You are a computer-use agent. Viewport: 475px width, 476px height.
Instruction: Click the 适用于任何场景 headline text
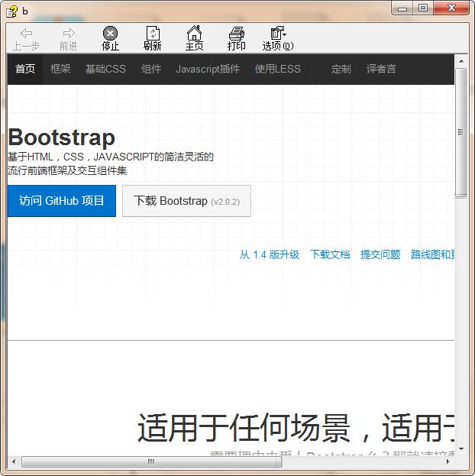(x=244, y=429)
